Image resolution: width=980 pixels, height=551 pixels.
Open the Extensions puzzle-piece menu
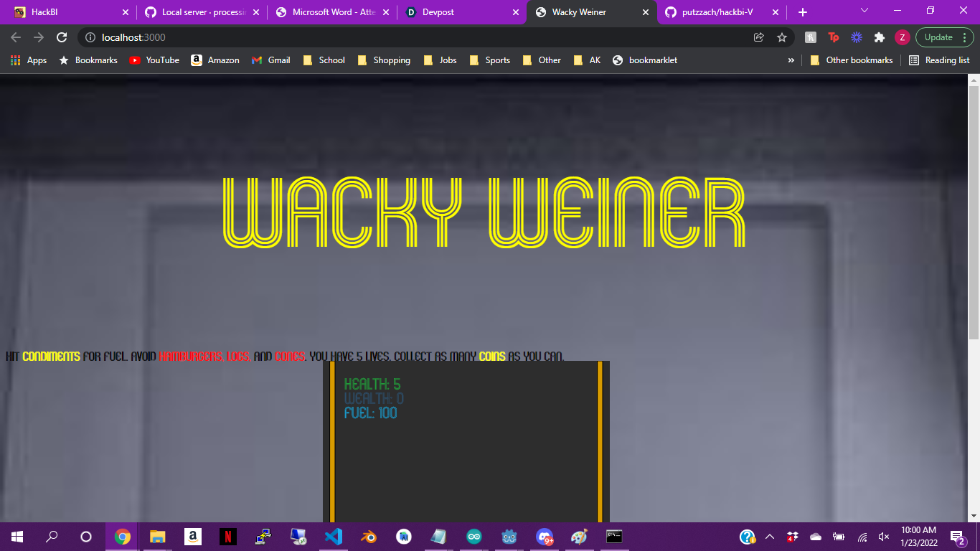[x=879, y=37]
